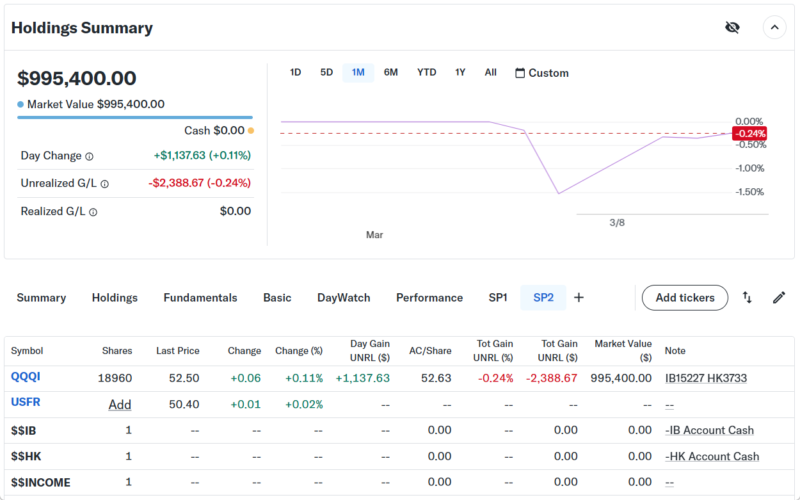800x500 pixels.
Task: Add a new view with plus icon
Action: pos(578,297)
